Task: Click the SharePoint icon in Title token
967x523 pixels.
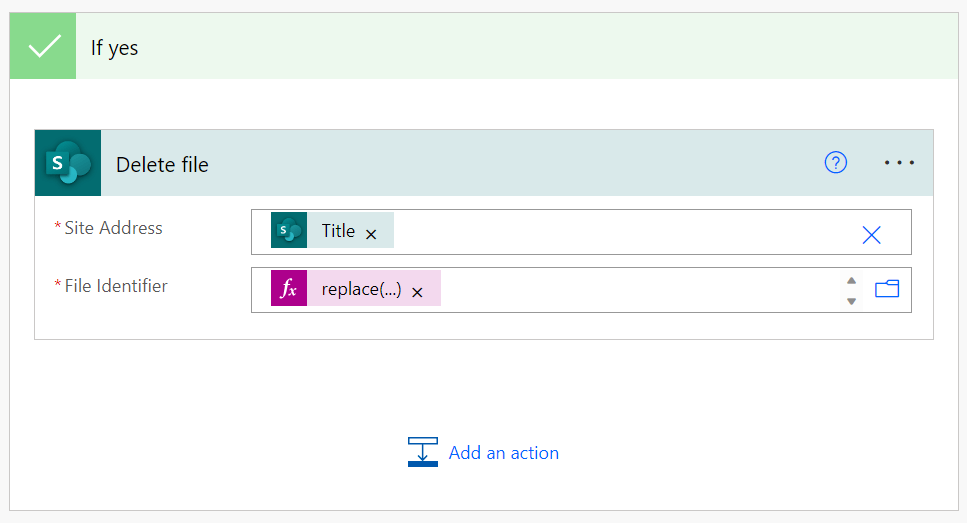Action: tap(289, 231)
